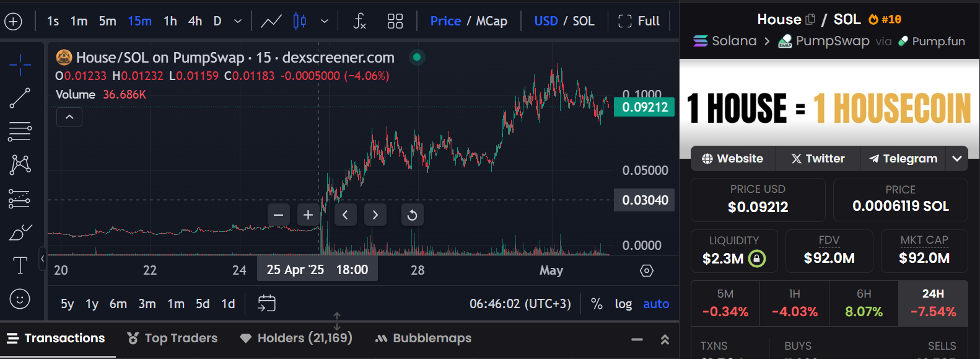This screenshot has width=980, height=359.
Task: Open the chart style dropdown arrow
Action: coord(325,21)
